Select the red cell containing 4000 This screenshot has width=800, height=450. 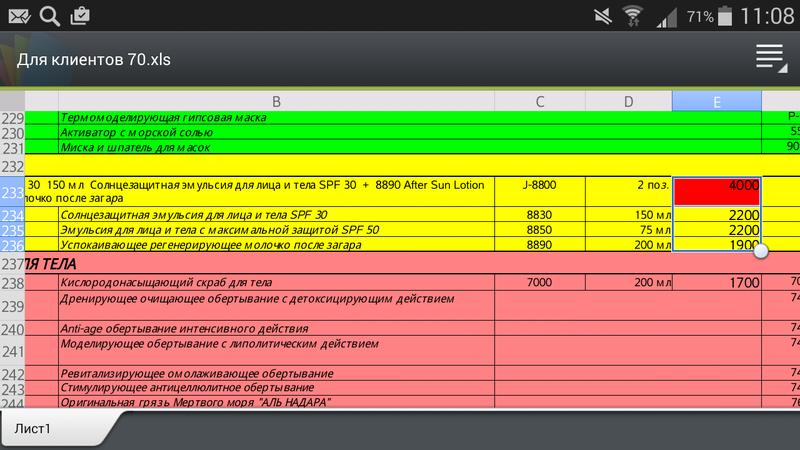(x=717, y=192)
